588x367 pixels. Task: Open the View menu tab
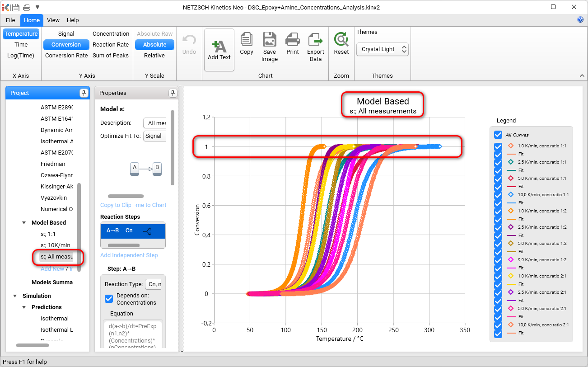tap(53, 20)
